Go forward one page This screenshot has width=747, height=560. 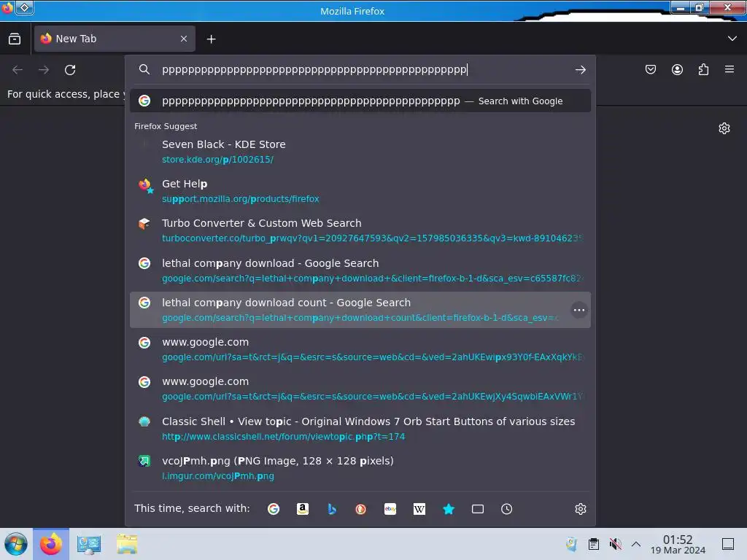(44, 69)
